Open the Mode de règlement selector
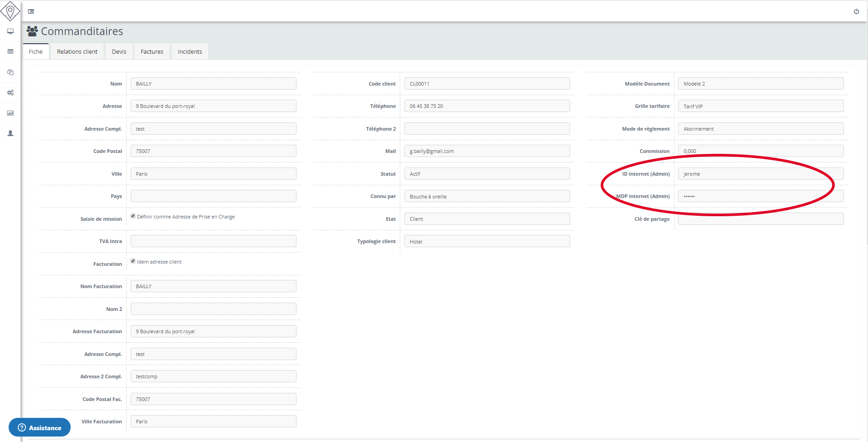Viewport: 868px width, 442px height. tap(760, 128)
